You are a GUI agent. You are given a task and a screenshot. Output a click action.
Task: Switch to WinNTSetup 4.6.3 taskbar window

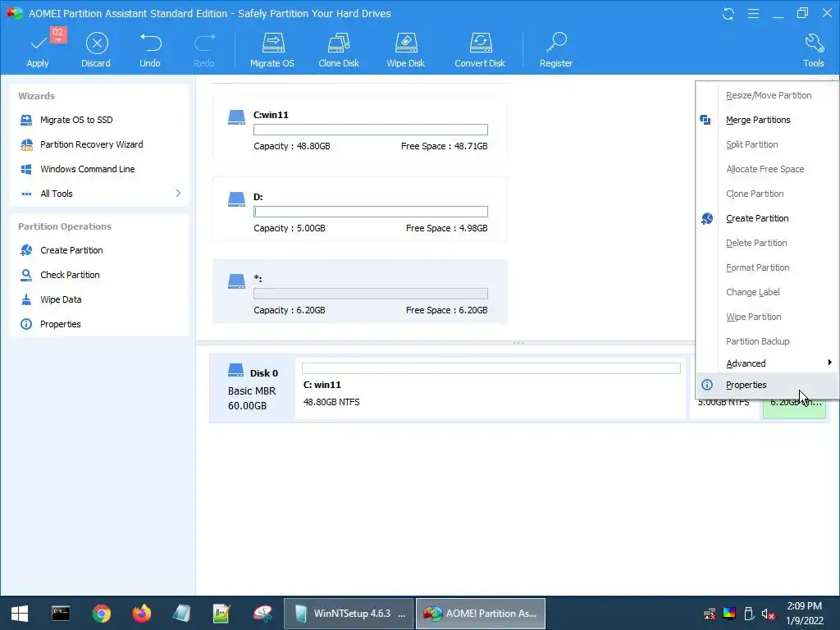pos(349,614)
